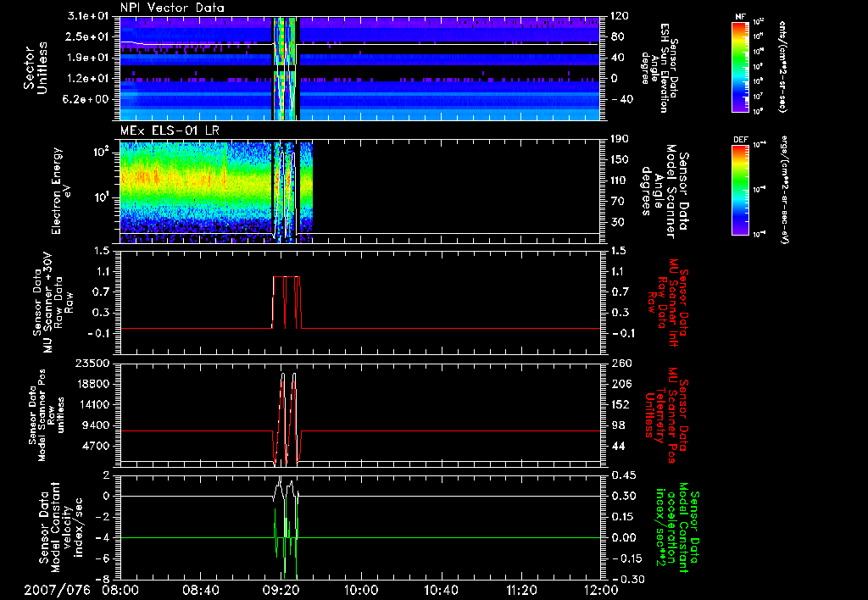Click the 'Electron Energy eV' axis label
The height and width of the screenshot is (600, 868).
[61, 191]
